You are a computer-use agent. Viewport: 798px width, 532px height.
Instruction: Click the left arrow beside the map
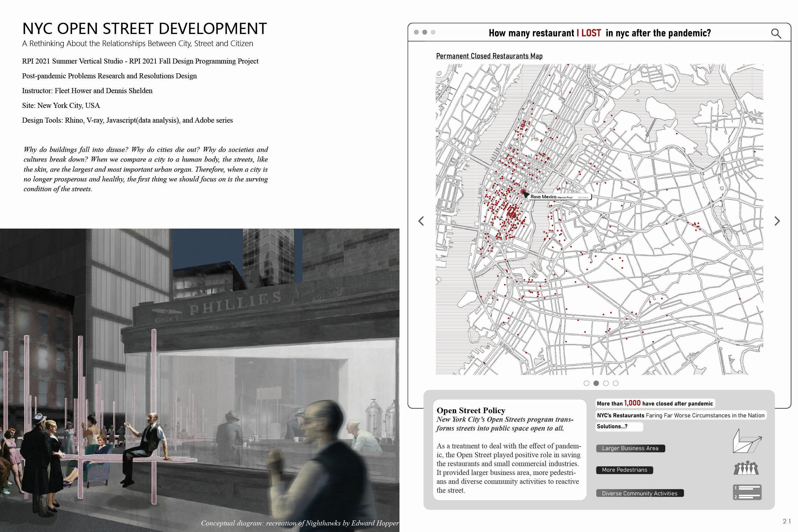tap(421, 221)
